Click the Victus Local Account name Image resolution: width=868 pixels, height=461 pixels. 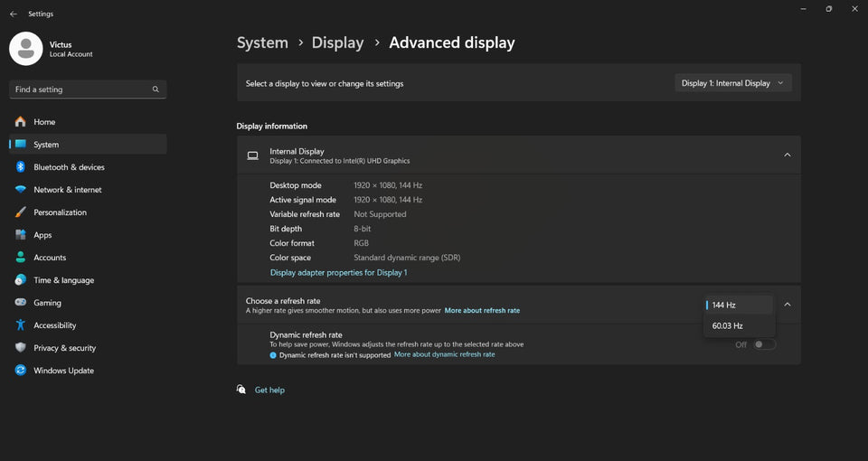click(71, 49)
